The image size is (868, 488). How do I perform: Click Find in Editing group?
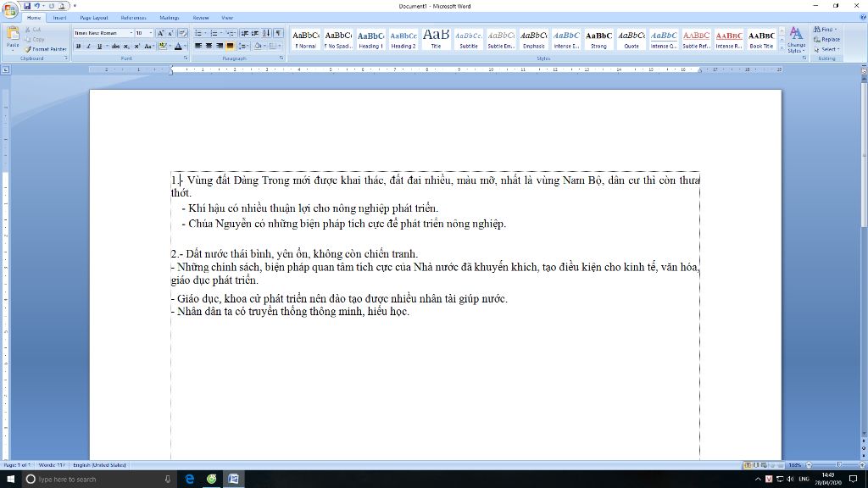pyautogui.click(x=826, y=30)
